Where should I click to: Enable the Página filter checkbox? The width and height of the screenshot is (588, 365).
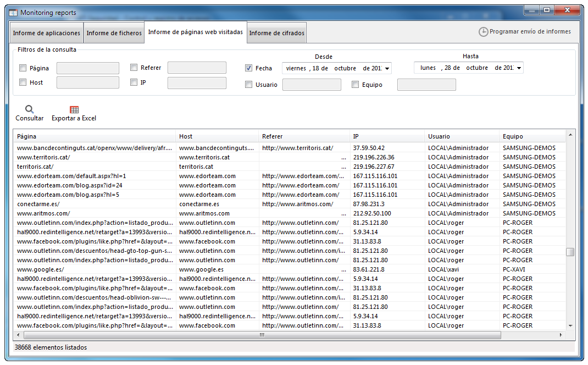click(x=23, y=68)
